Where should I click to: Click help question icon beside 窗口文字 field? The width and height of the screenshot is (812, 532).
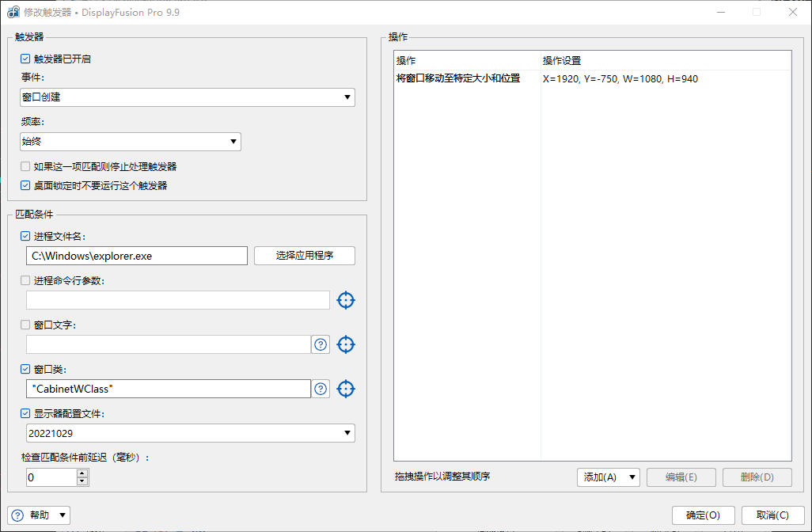coord(321,344)
